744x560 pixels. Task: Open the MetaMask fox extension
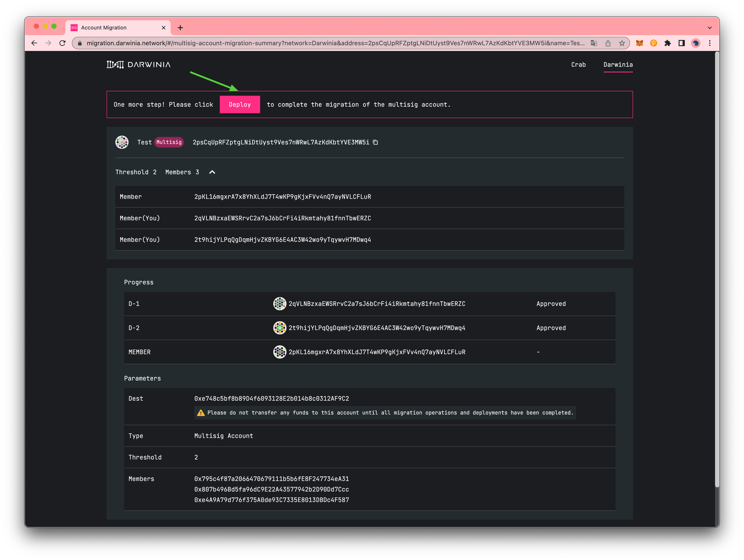[x=639, y=43]
